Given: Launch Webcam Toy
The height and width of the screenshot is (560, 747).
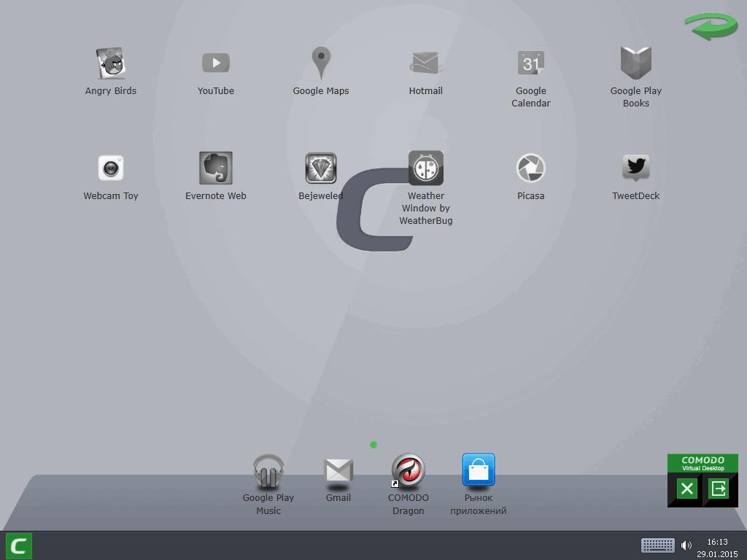Looking at the screenshot, I should tap(110, 168).
